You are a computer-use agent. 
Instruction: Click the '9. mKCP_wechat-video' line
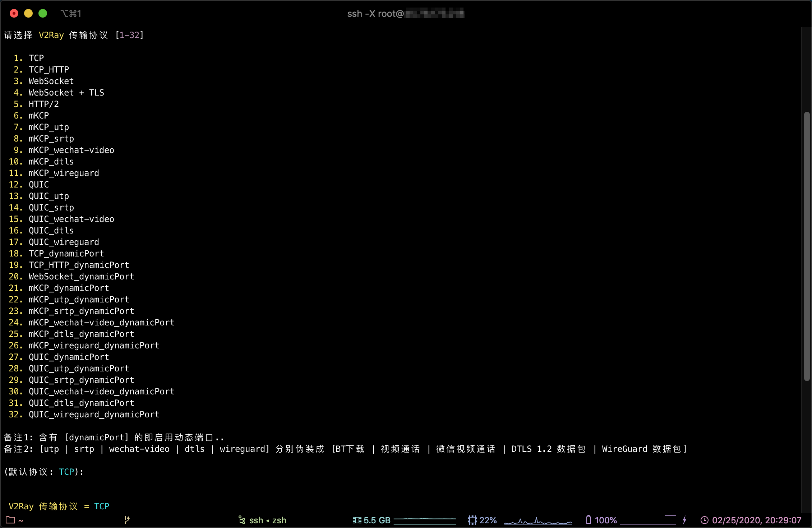tap(64, 150)
